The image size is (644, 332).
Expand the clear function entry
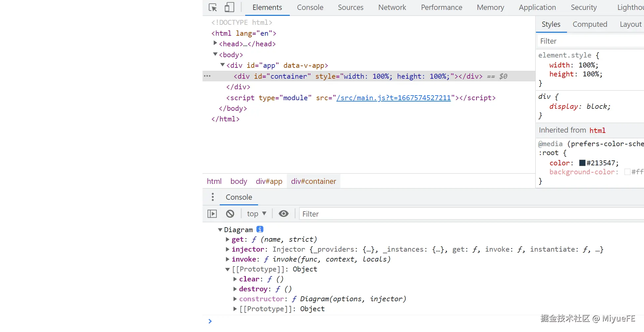[235, 279]
